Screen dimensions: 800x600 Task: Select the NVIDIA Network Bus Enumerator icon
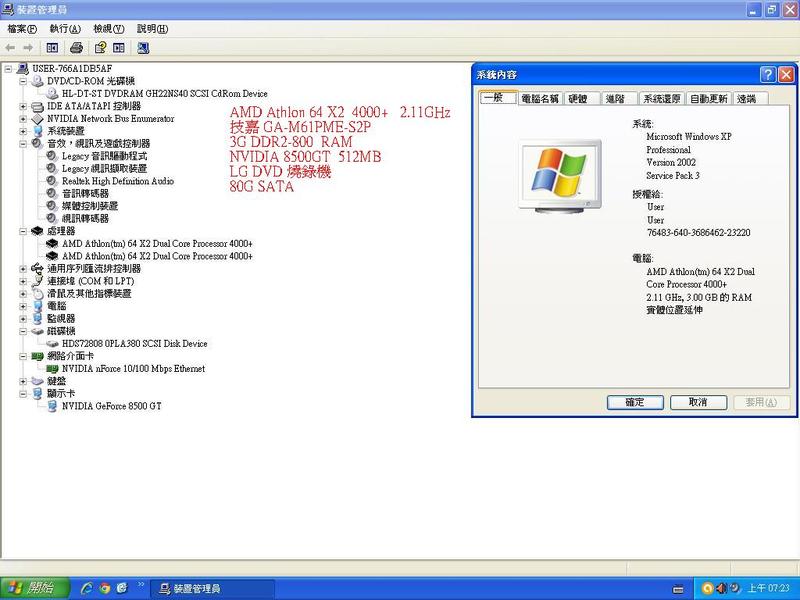37,118
